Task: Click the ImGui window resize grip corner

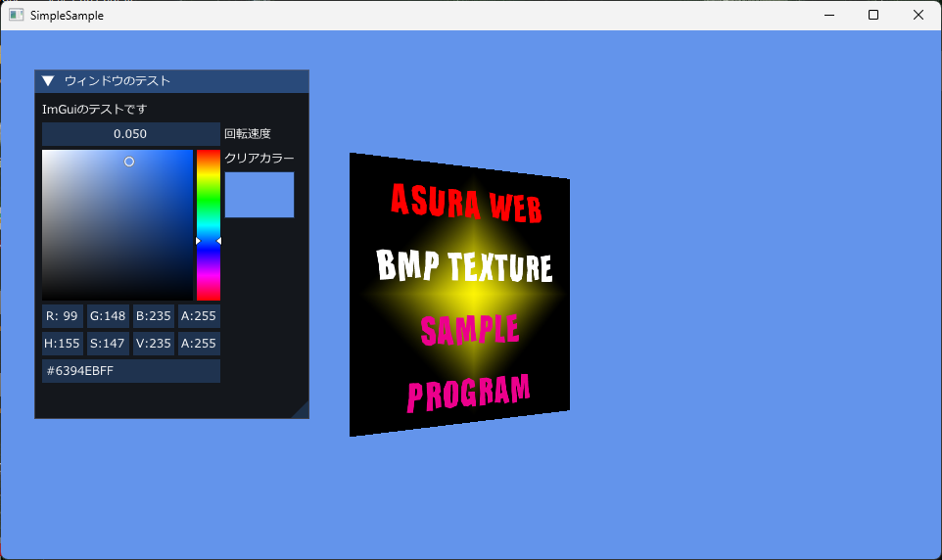Action: (302, 411)
